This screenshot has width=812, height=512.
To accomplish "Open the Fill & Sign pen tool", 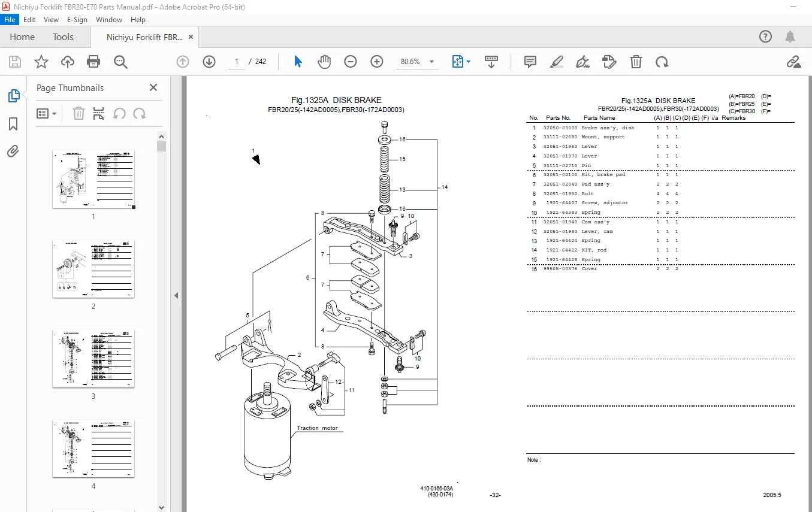I will [x=582, y=62].
